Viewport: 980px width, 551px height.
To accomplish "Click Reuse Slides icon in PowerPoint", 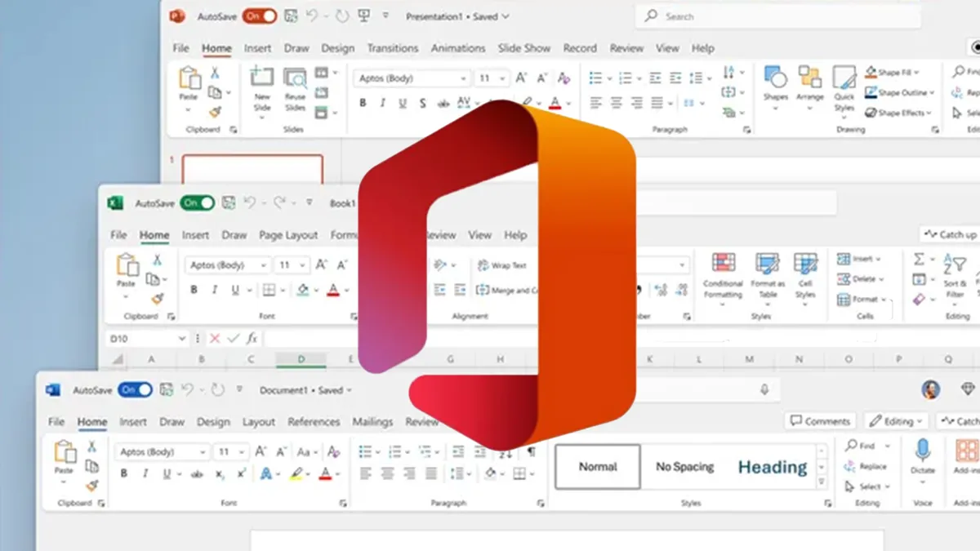I will [x=295, y=79].
